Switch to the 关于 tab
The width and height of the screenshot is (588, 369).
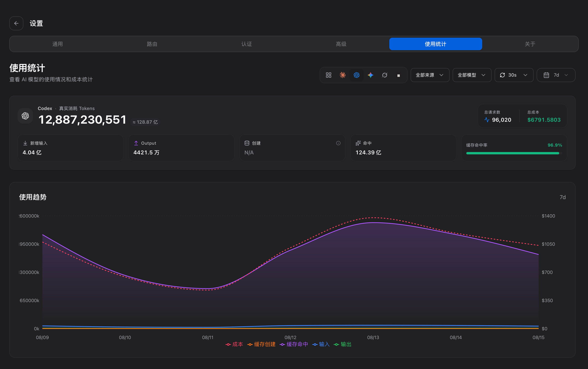530,44
